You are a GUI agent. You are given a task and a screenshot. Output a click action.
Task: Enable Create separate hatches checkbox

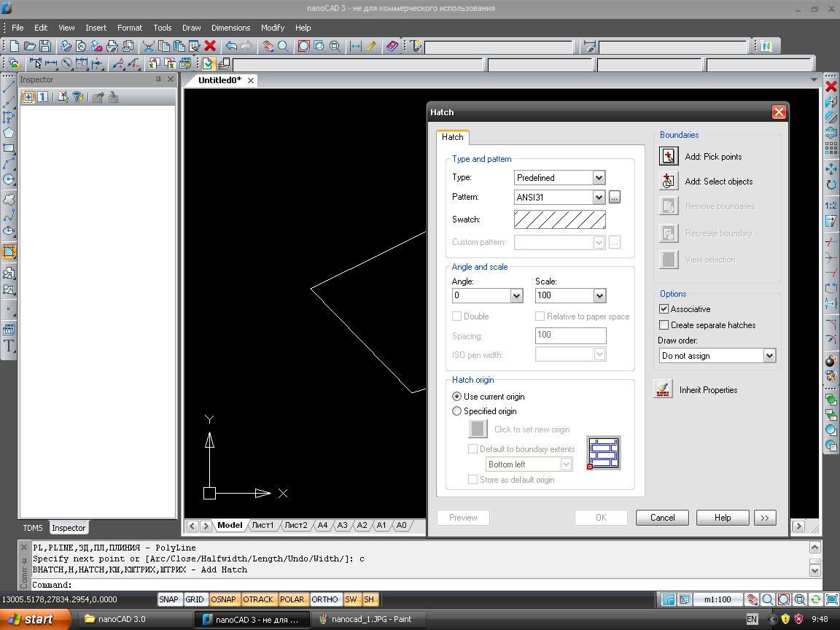(x=664, y=325)
